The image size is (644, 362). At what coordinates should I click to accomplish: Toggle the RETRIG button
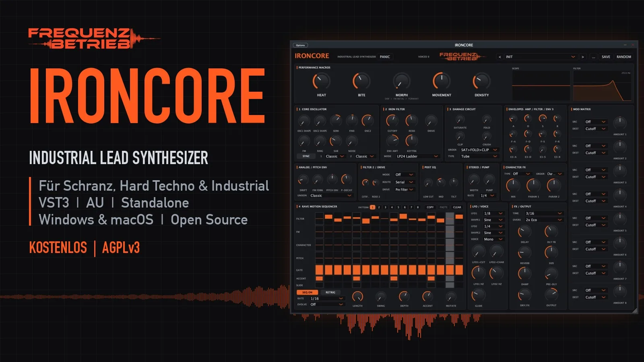coord(330,292)
